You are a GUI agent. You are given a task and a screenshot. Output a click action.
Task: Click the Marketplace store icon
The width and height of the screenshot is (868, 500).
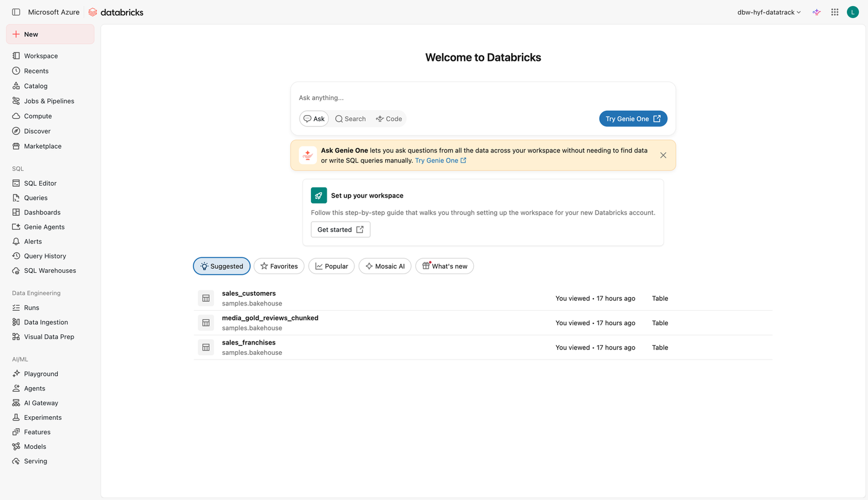click(16, 146)
